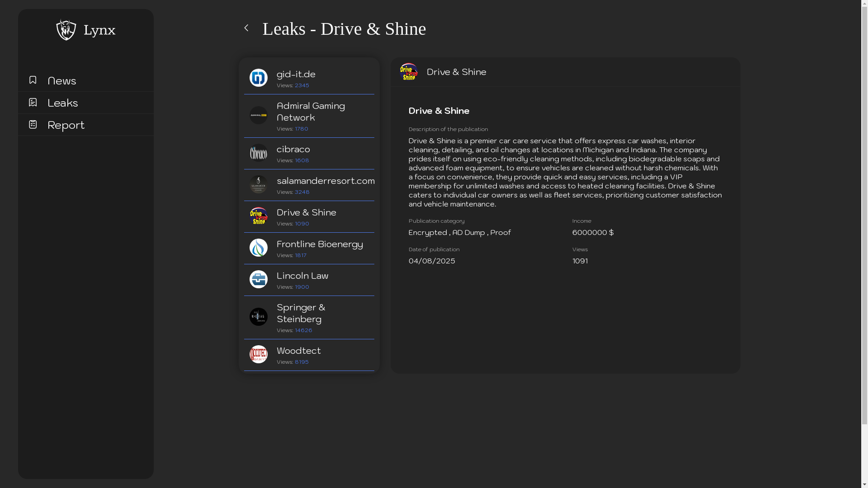Click the News bookmark icon
Image resolution: width=868 pixels, height=488 pixels.
[33, 80]
